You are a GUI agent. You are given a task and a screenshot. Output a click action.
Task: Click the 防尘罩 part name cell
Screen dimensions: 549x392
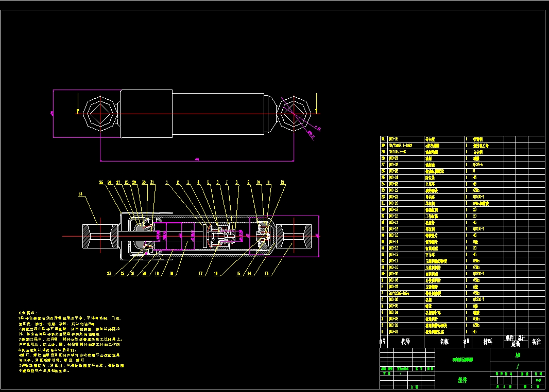pyautogui.click(x=430, y=177)
